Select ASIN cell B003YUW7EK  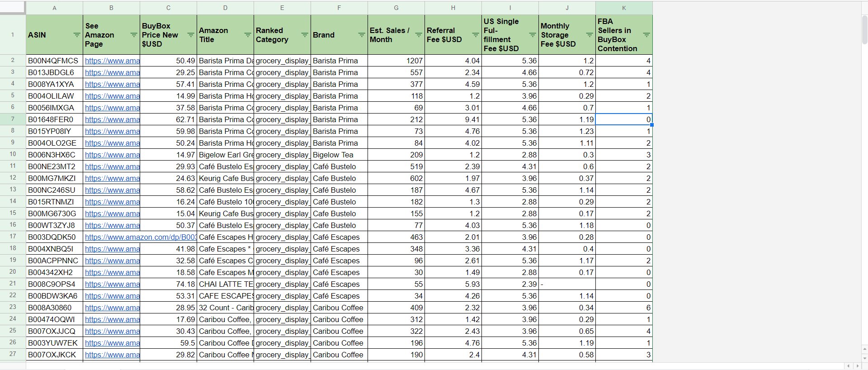click(55, 343)
